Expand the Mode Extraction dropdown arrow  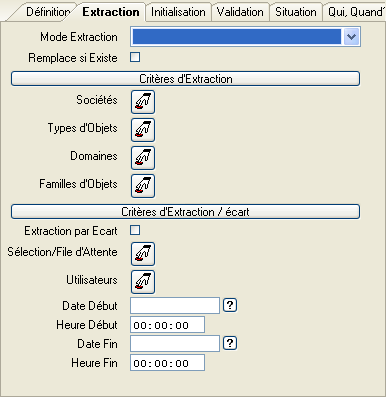pos(351,37)
